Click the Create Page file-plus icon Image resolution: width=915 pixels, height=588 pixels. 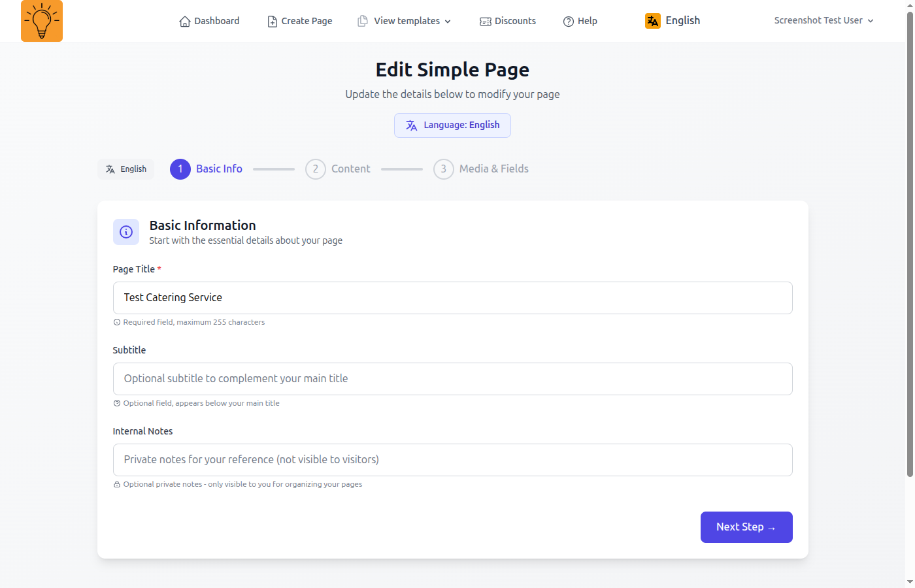tap(273, 22)
